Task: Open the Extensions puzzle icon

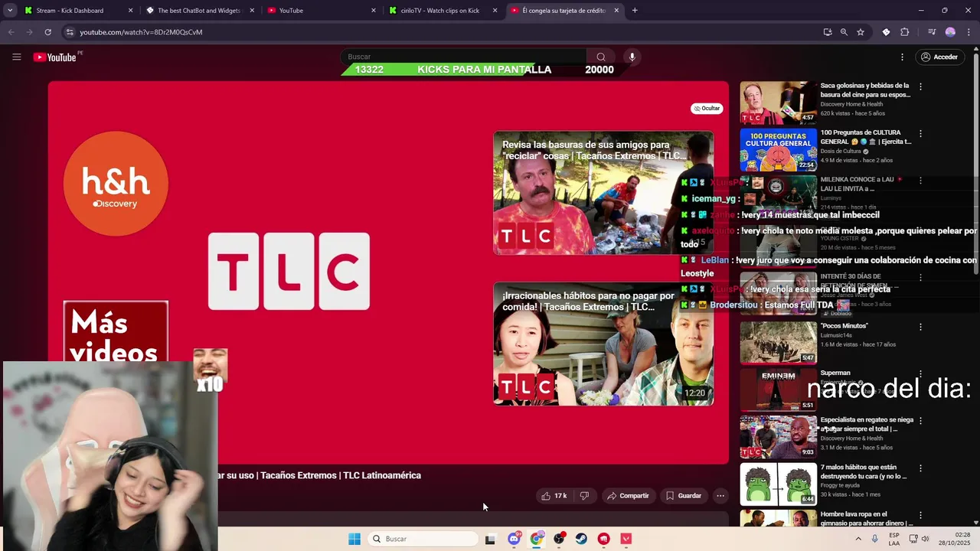Action: pyautogui.click(x=905, y=32)
